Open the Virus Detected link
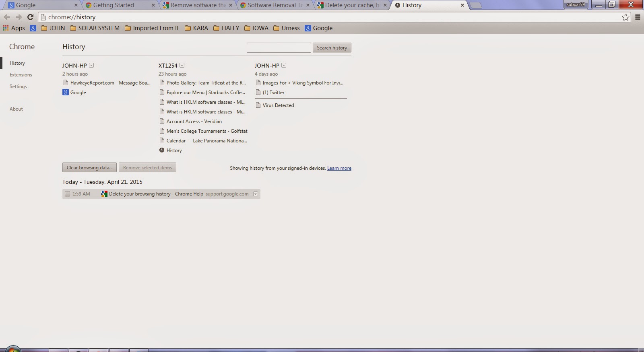Viewport: 644px width, 352px height. tap(279, 105)
